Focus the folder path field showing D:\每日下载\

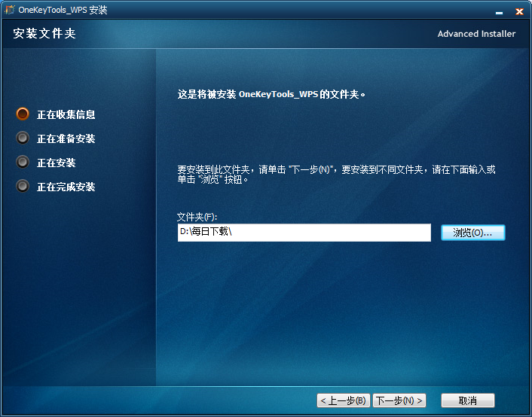pyautogui.click(x=304, y=233)
